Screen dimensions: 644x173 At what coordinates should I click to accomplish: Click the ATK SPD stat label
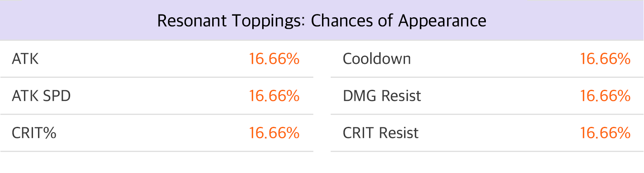pyautogui.click(x=41, y=96)
